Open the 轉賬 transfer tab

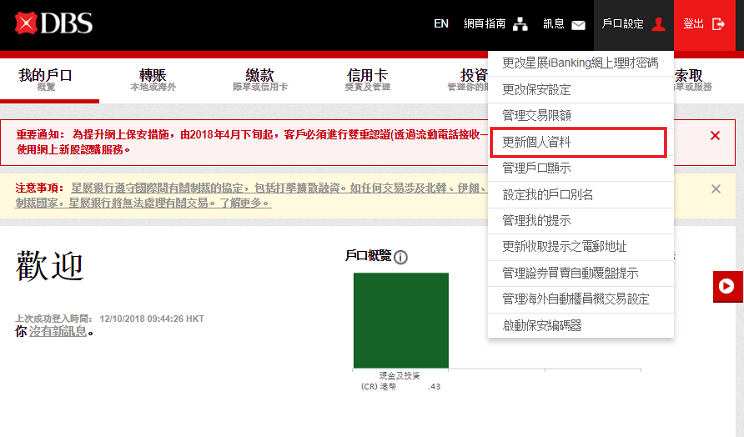click(x=152, y=79)
